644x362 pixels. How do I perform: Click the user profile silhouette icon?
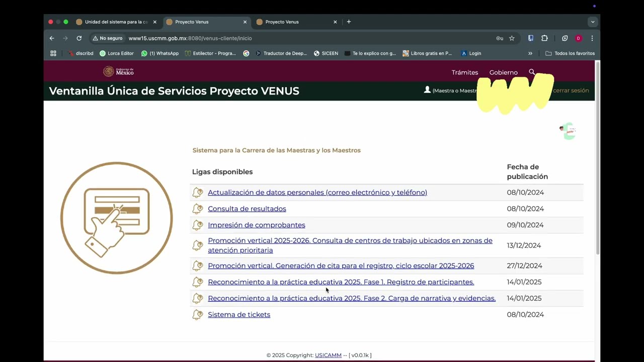click(x=427, y=90)
